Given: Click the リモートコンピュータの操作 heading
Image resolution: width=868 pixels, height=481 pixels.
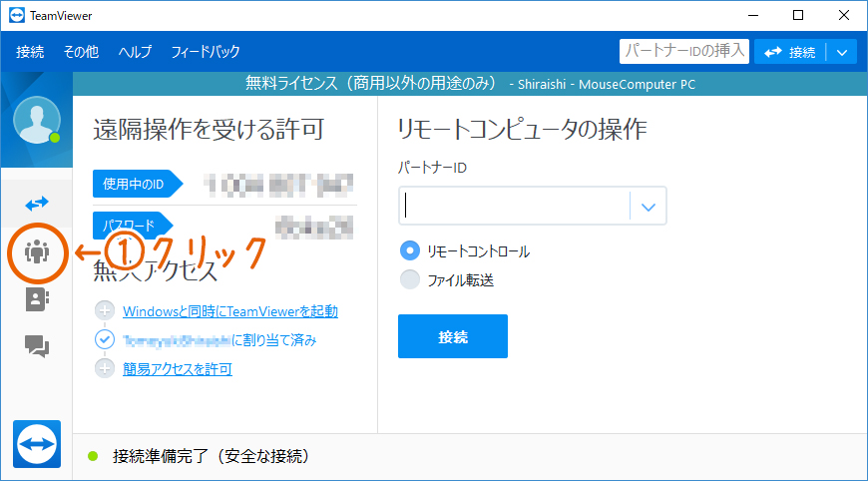Looking at the screenshot, I should [522, 129].
